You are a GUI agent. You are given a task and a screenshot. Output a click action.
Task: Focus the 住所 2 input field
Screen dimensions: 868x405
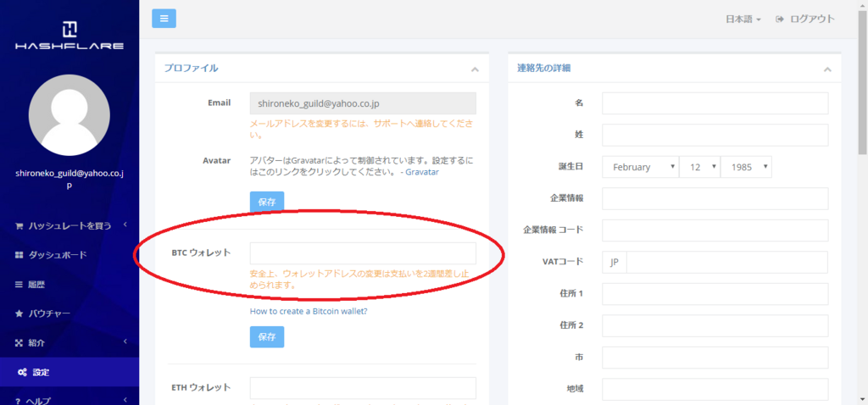click(715, 326)
